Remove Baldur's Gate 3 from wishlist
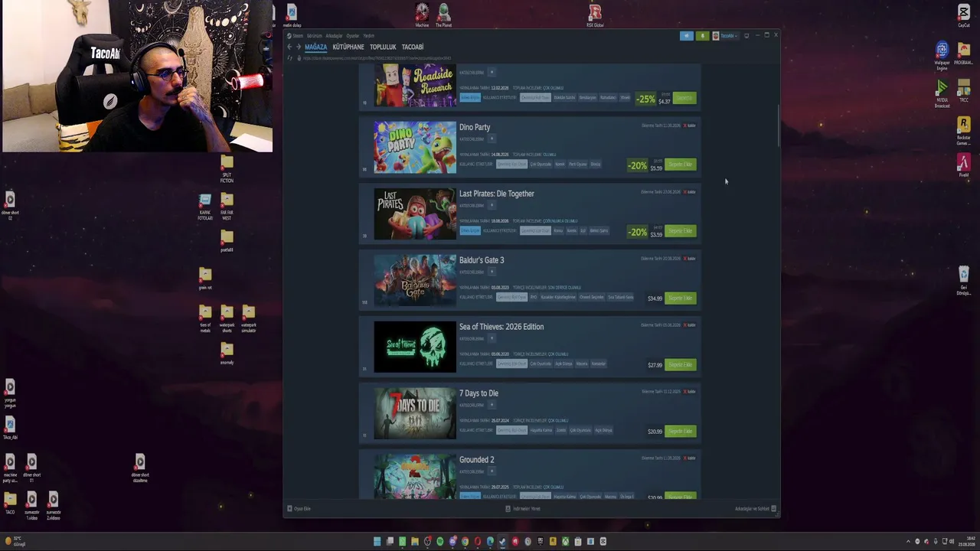This screenshot has width=980, height=551. click(x=690, y=259)
